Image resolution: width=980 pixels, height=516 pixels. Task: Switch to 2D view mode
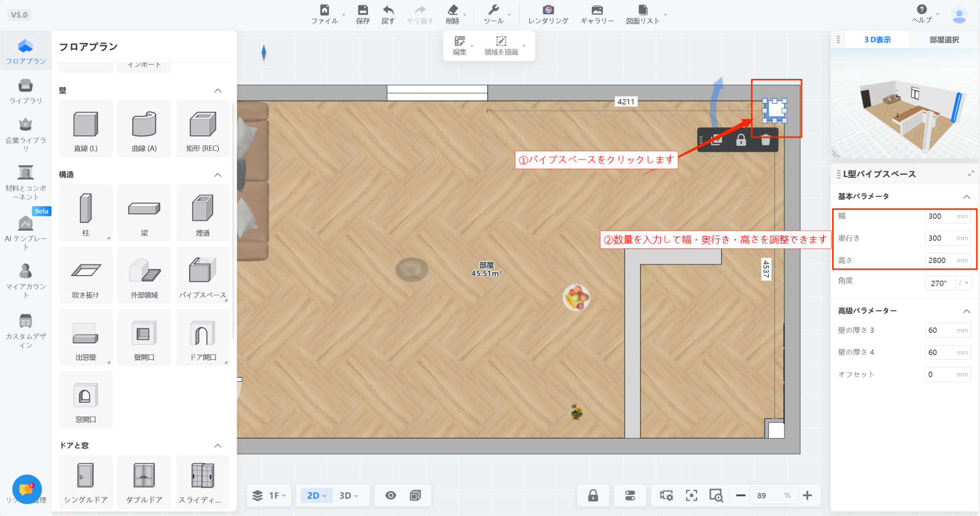point(316,495)
